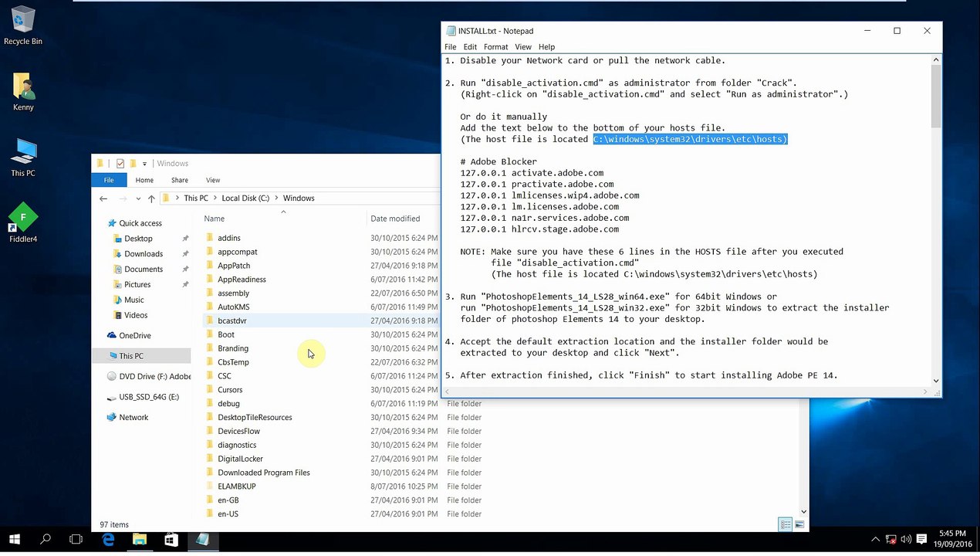Click the New Folder quick access toolbar icon

[133, 164]
